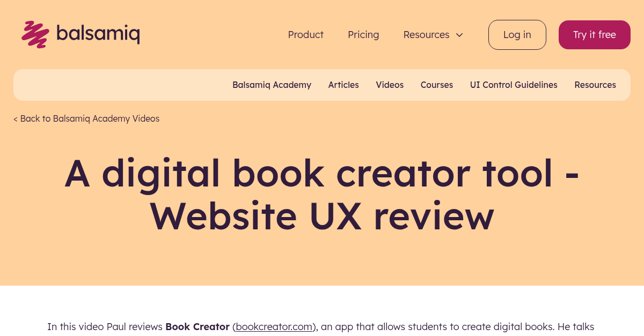
Task: View the UI Control Guidelines page
Action: pos(514,85)
